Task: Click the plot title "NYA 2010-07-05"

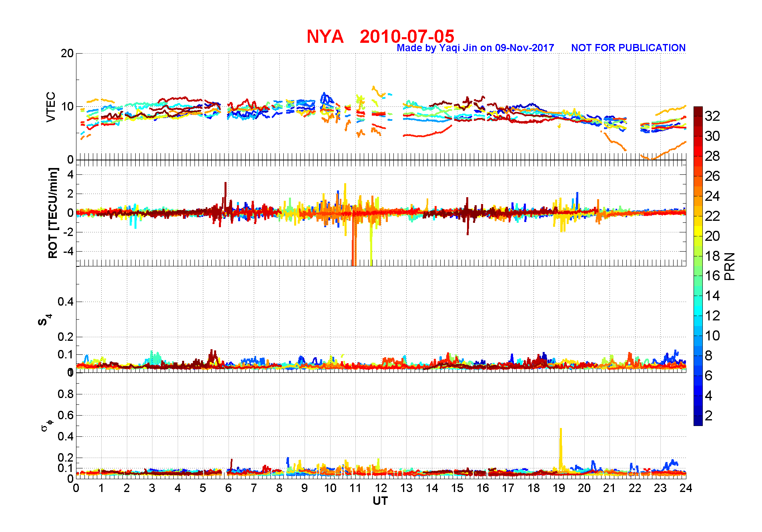Action: pos(380,36)
